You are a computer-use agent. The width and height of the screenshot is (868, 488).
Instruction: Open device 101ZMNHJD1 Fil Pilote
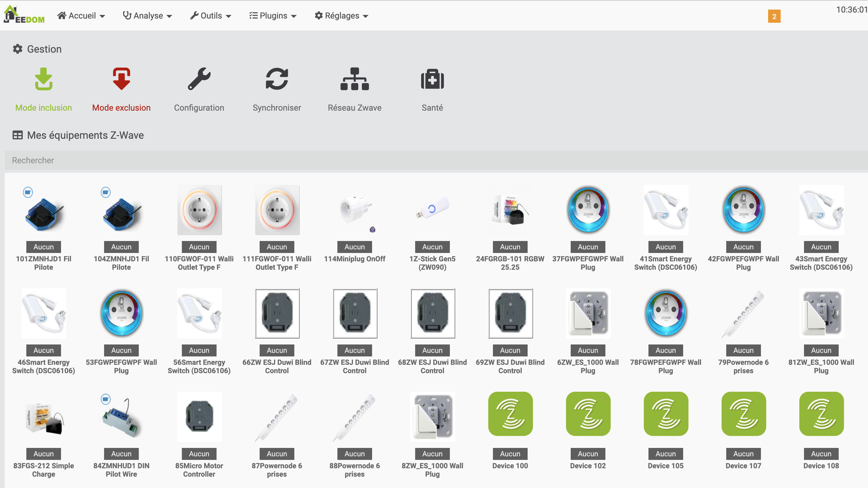44,211
